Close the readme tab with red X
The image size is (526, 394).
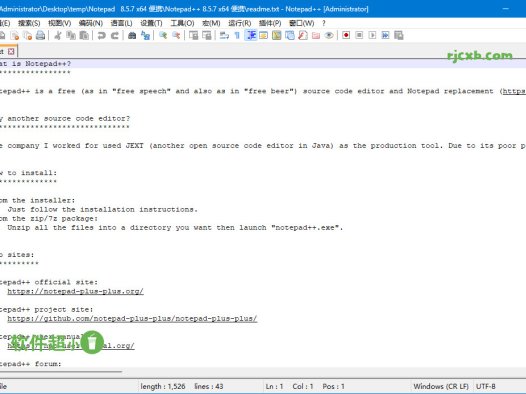(x=11, y=51)
